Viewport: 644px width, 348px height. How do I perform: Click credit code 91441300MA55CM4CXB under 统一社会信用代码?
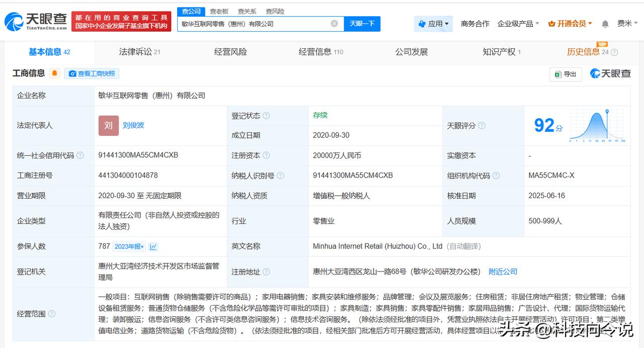(x=138, y=155)
